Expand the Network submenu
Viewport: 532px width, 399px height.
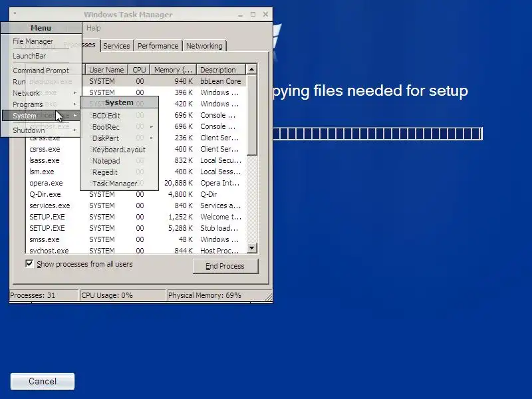click(41, 93)
